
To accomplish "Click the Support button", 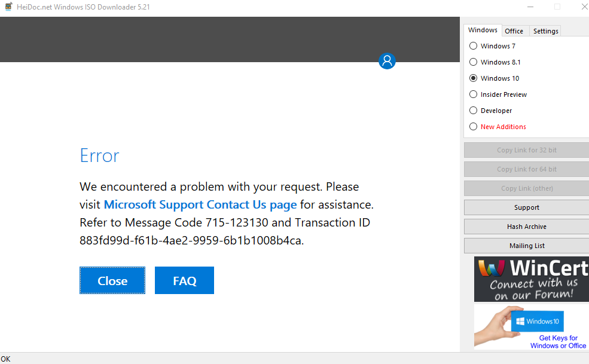I will 526,207.
